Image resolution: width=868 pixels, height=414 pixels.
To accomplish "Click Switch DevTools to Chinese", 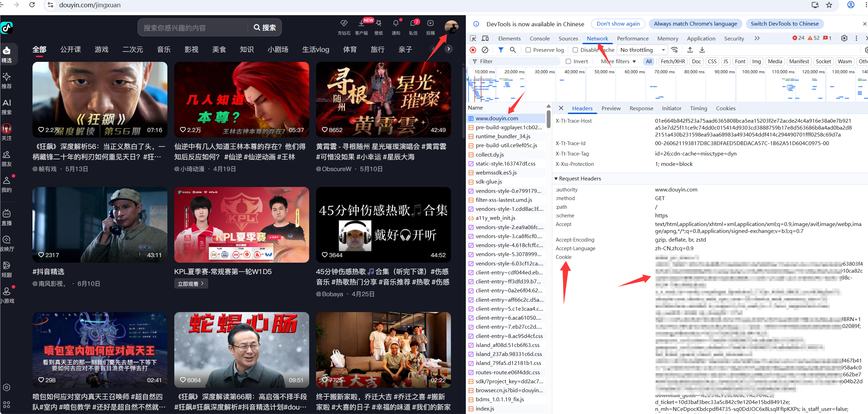I will pos(784,24).
